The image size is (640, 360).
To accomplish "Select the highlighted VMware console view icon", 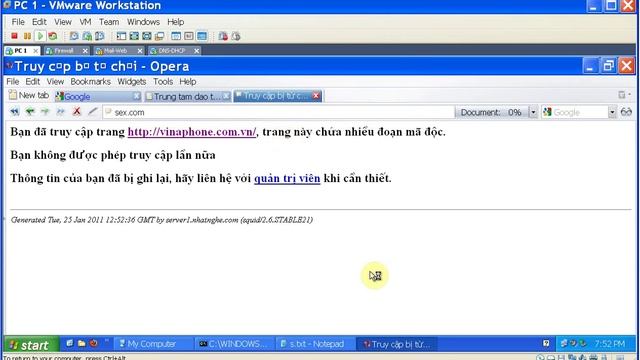I will [202, 36].
